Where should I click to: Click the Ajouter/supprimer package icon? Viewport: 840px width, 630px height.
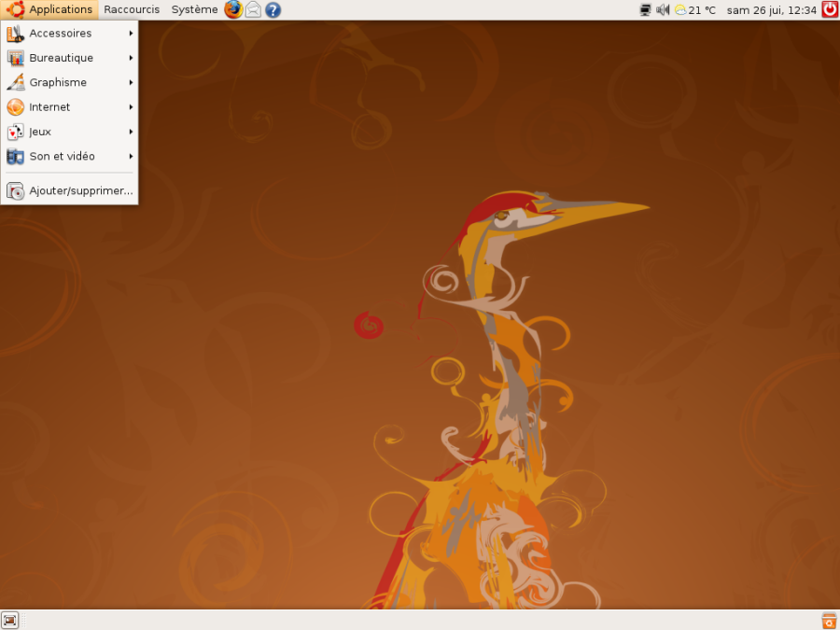(15, 190)
